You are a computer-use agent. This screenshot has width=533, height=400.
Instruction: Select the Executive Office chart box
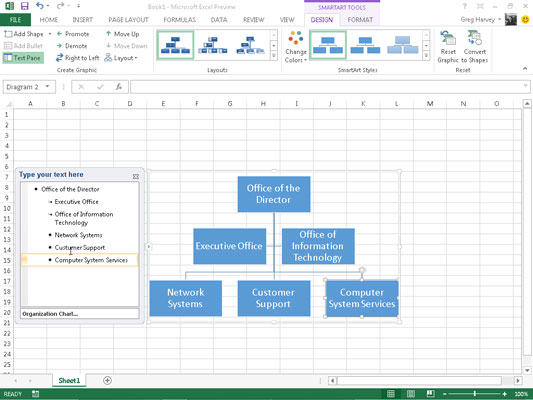[x=229, y=246]
